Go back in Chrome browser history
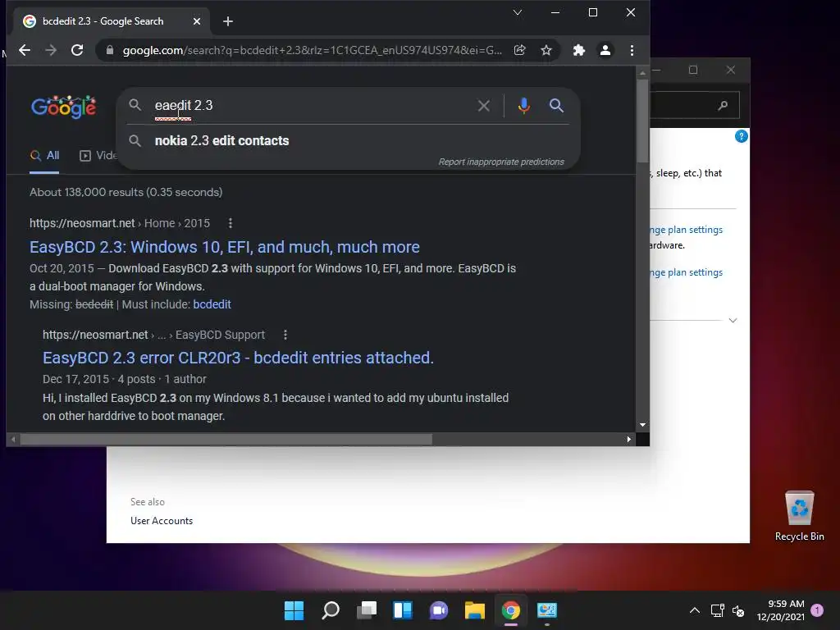840x630 pixels. click(x=25, y=50)
